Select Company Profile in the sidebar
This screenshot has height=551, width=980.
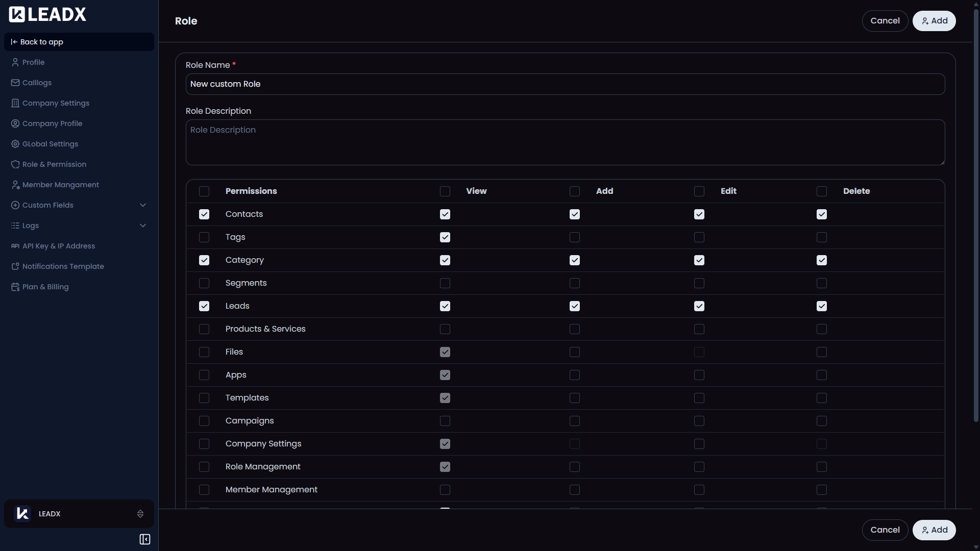click(52, 123)
